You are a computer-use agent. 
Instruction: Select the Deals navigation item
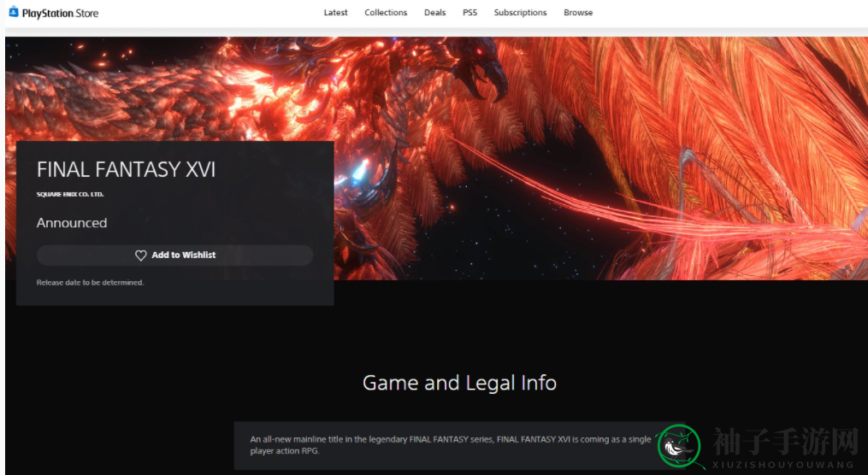(x=434, y=13)
